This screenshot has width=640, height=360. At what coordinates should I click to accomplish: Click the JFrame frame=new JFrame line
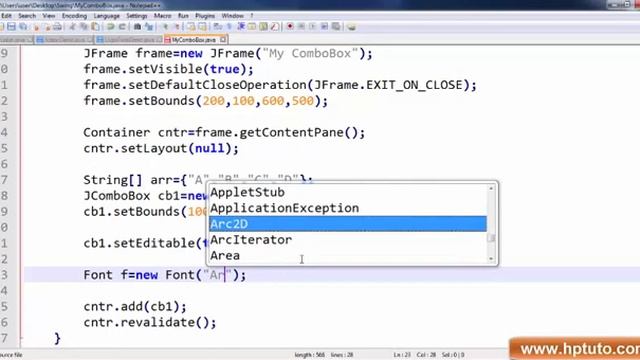(x=228, y=53)
